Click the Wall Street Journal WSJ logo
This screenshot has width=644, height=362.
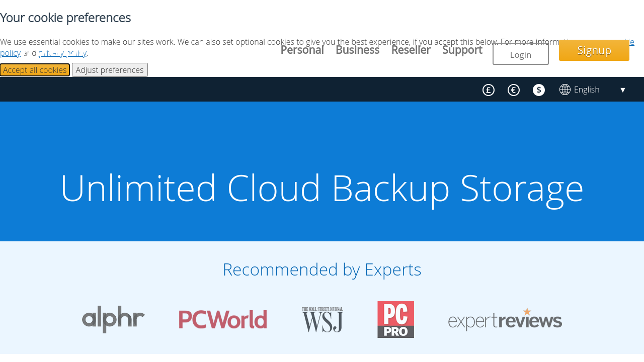click(x=323, y=320)
